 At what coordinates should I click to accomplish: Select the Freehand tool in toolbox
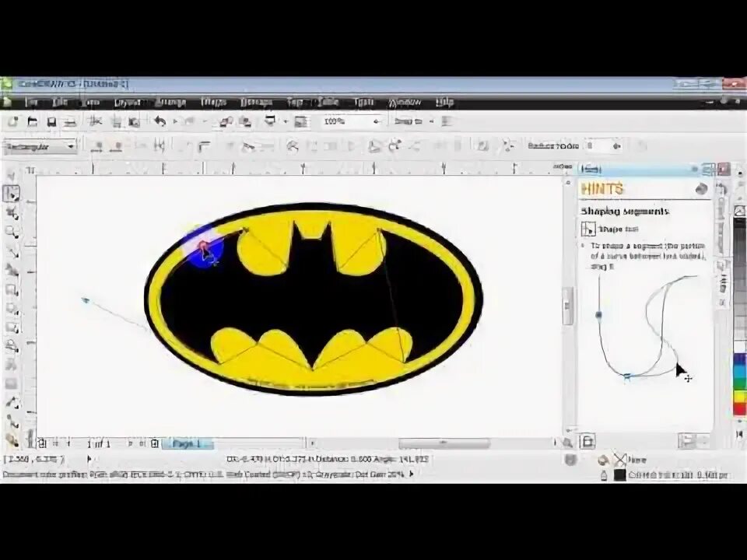tap(12, 251)
